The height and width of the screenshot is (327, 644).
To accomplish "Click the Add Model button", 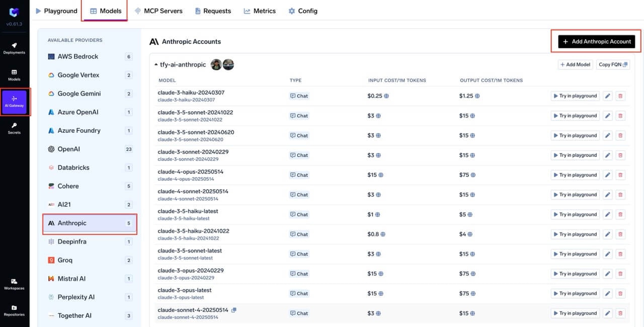I will [x=575, y=64].
